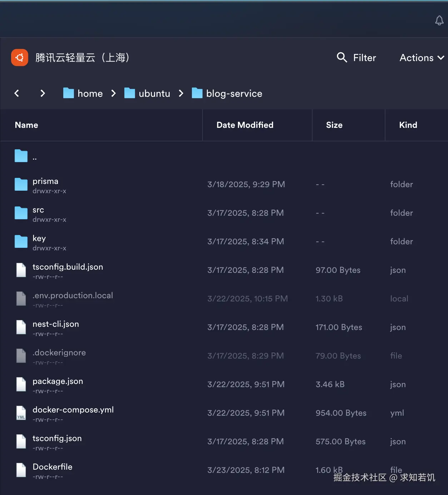
Task: Select the tsconfig.json file name
Action: point(57,438)
